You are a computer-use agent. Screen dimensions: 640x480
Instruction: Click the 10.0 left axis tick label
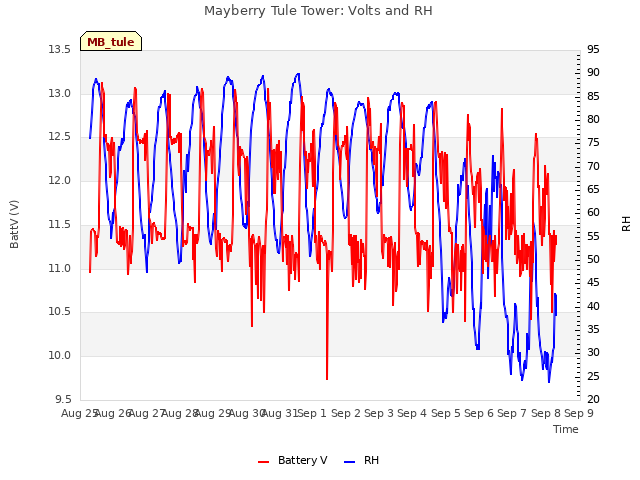[x=60, y=355]
